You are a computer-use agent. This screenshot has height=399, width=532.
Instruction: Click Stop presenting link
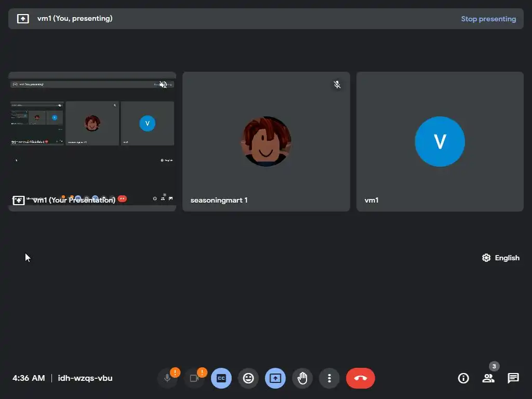click(x=488, y=19)
